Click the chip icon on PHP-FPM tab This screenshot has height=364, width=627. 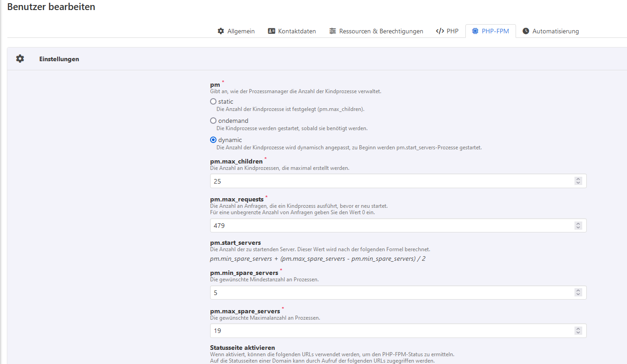(475, 31)
